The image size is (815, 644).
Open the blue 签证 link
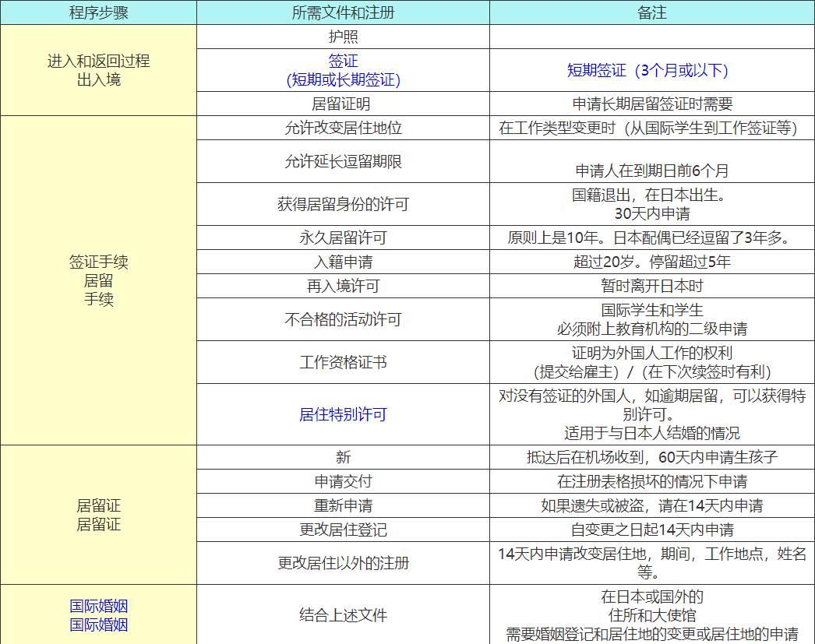[343, 61]
